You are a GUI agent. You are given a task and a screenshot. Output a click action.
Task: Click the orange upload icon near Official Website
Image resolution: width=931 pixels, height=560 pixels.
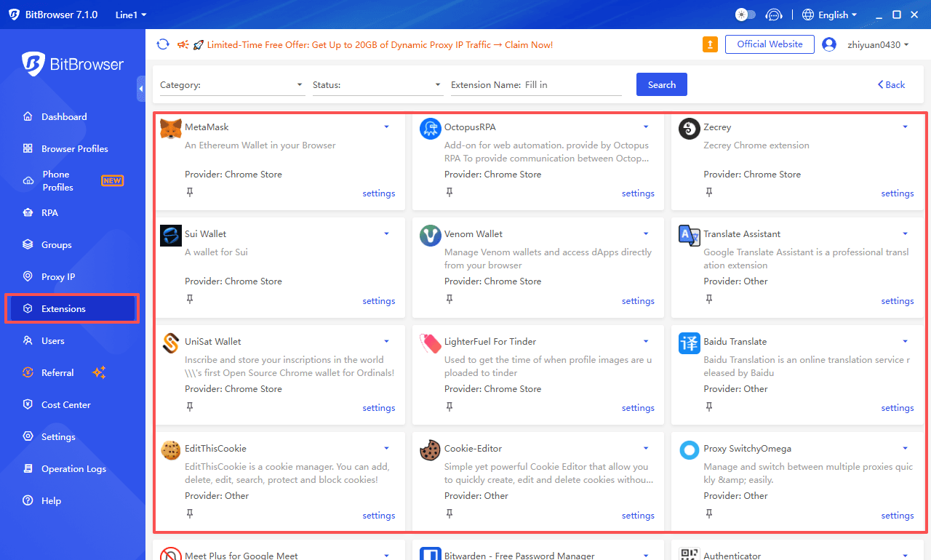tap(710, 44)
